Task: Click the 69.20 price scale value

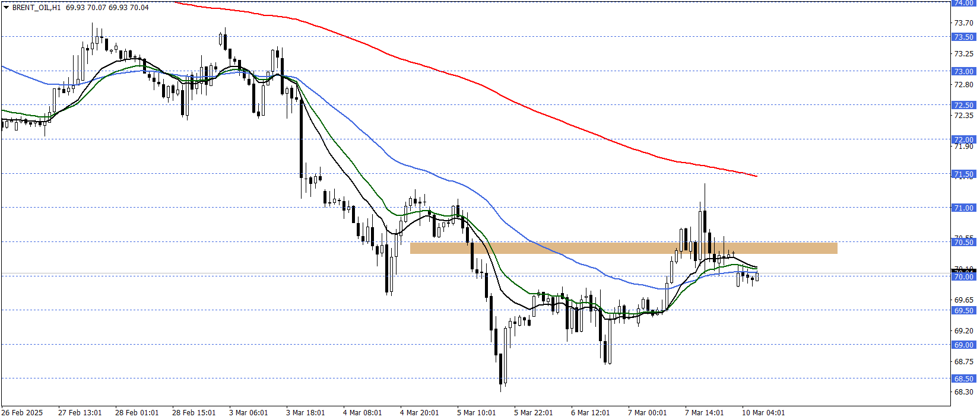Action: [x=963, y=330]
